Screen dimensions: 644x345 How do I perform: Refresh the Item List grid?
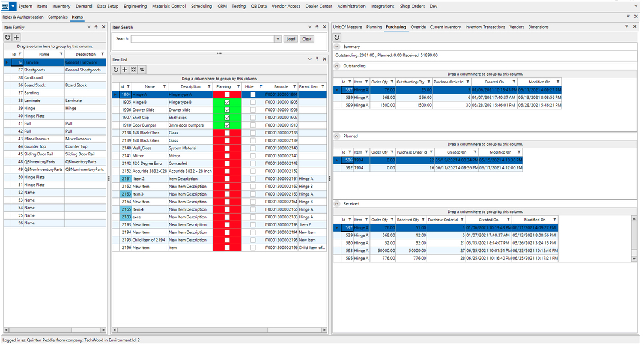[116, 70]
